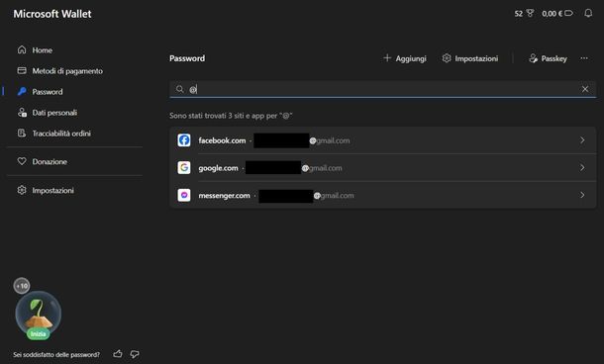The height and width of the screenshot is (364, 604).
Task: Click the Home house icon
Action: pyautogui.click(x=22, y=49)
